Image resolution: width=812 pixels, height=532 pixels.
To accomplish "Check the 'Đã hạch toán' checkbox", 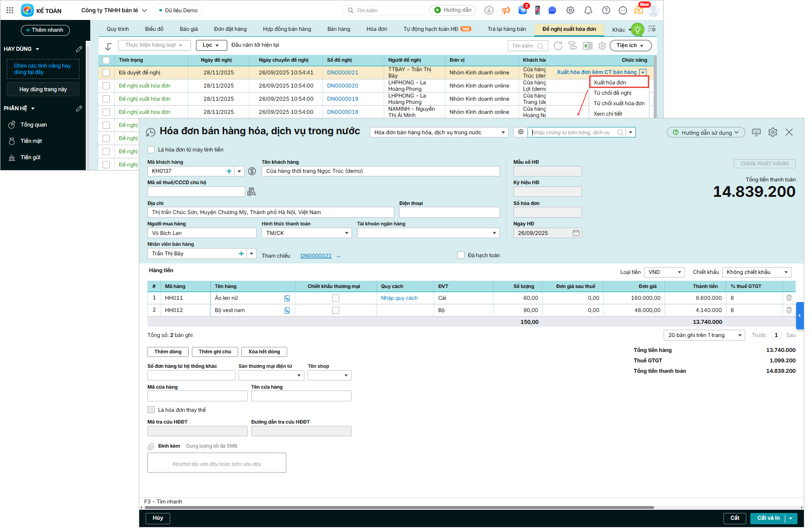I will coord(461,255).
